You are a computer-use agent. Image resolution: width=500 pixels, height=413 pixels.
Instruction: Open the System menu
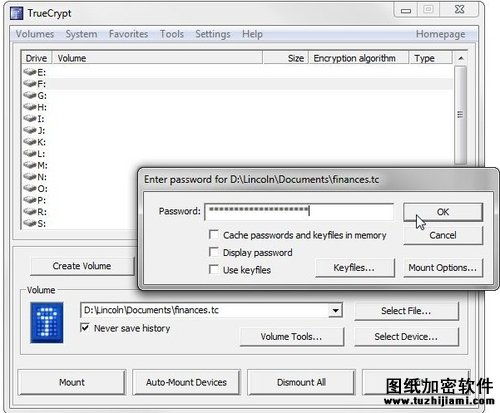[x=81, y=34]
